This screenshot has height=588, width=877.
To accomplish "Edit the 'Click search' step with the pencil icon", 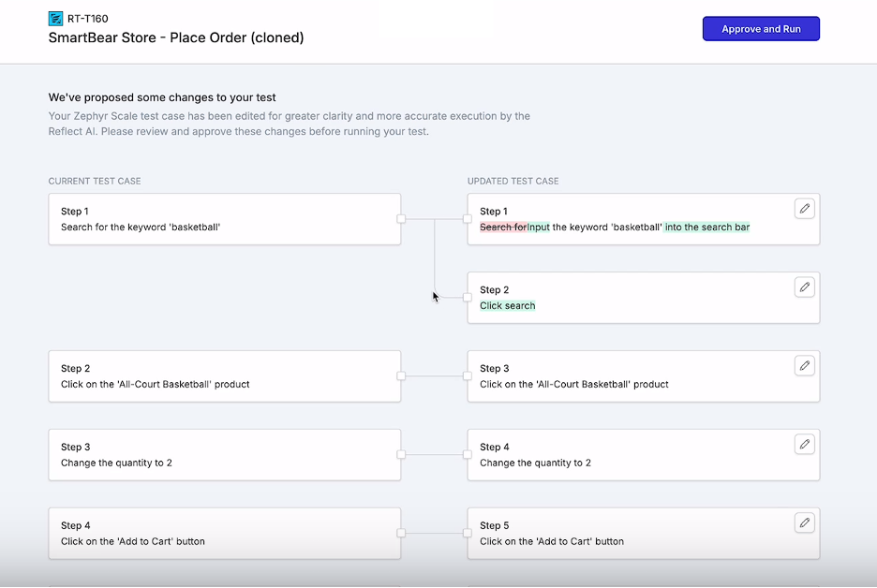I will click(804, 287).
